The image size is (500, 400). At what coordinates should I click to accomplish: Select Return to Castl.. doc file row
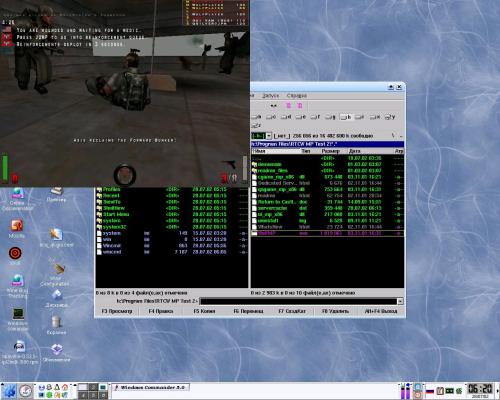click(327, 202)
